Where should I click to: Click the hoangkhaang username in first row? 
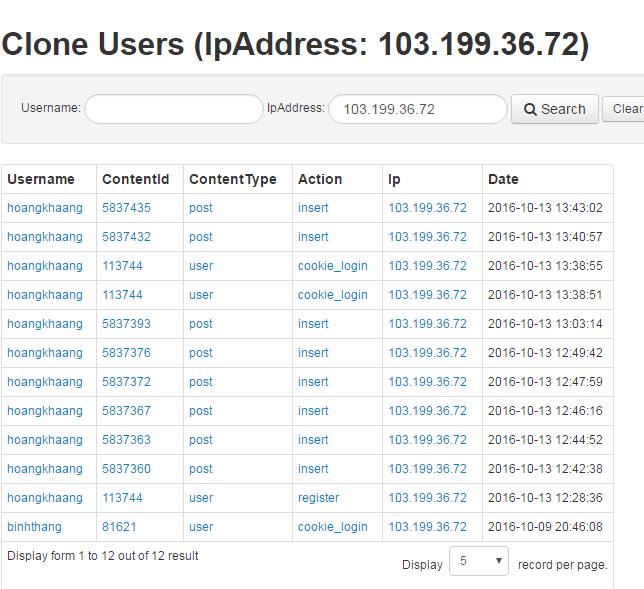point(45,208)
